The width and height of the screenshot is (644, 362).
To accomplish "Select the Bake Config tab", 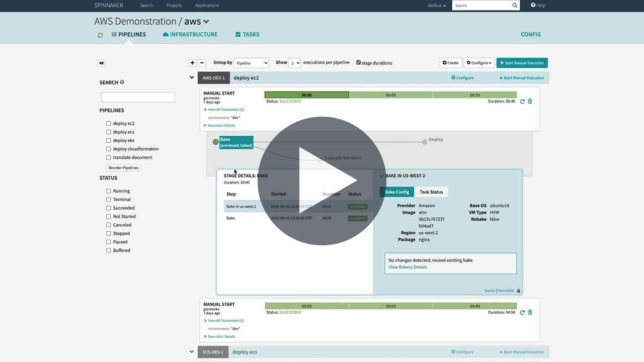I will [x=397, y=192].
